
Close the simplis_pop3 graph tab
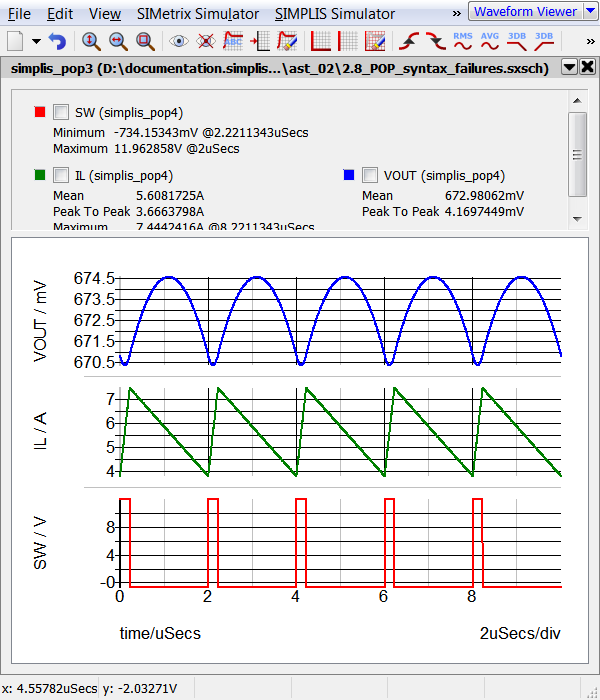pos(587,67)
